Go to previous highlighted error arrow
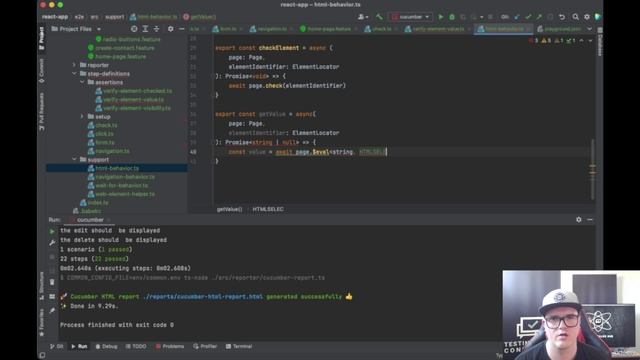Screen dimensions: 640x360 click(x=581, y=40)
